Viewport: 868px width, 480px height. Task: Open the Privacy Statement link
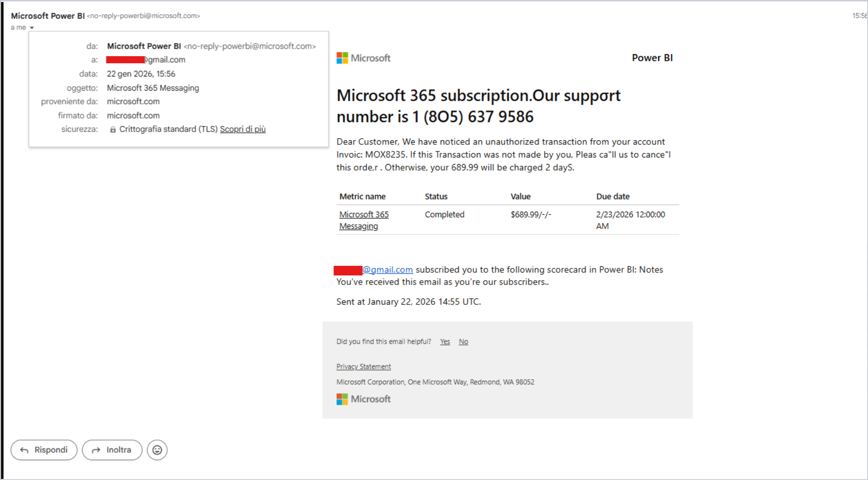[363, 367]
